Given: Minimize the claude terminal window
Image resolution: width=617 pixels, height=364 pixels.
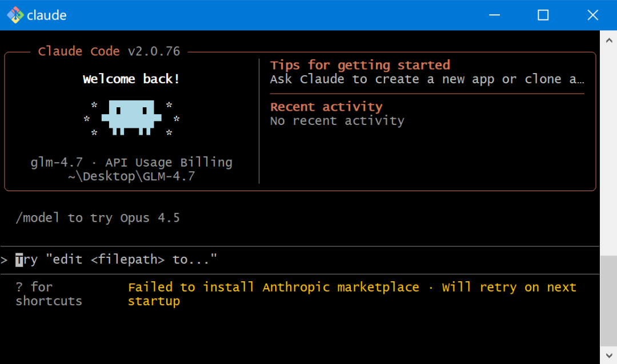Looking at the screenshot, I should (494, 15).
